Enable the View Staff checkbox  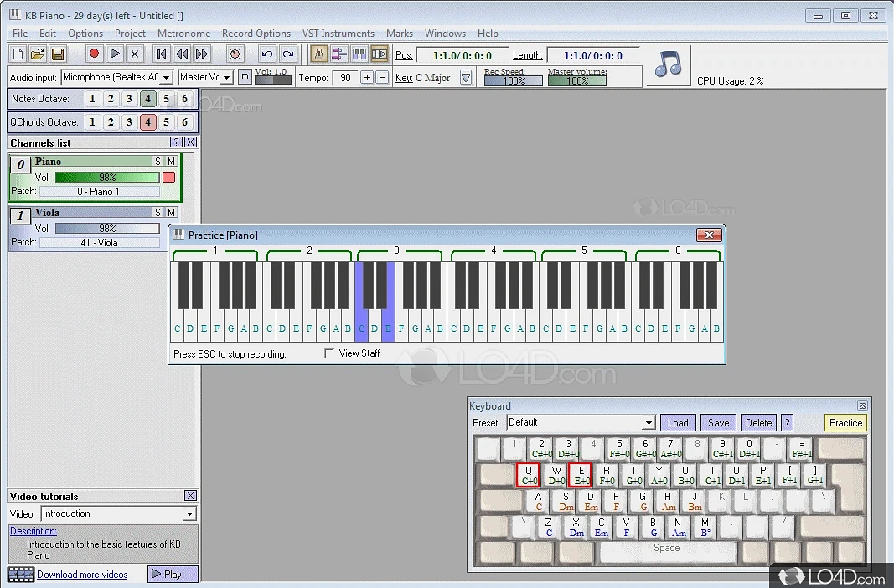click(x=329, y=353)
